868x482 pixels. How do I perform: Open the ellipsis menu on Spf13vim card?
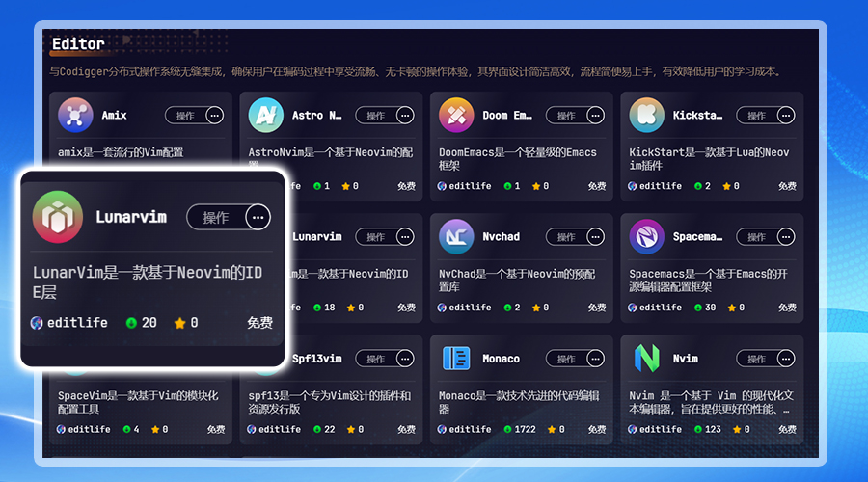tap(405, 359)
